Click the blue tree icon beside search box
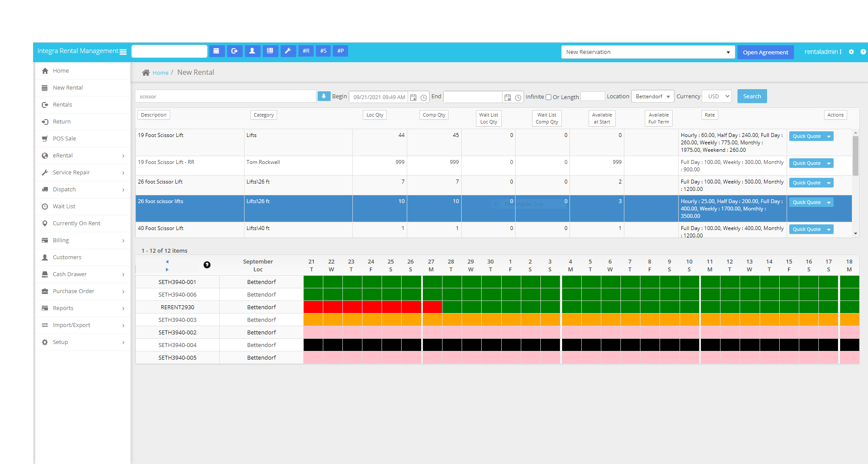 point(324,96)
